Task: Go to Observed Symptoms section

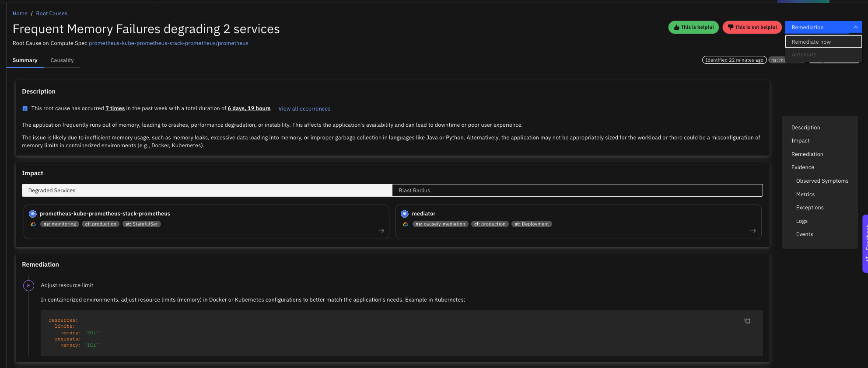Action: coord(822,181)
